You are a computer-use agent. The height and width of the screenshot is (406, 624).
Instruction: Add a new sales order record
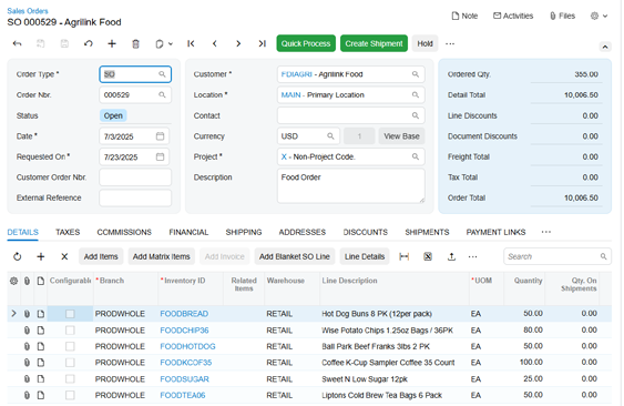[112, 44]
